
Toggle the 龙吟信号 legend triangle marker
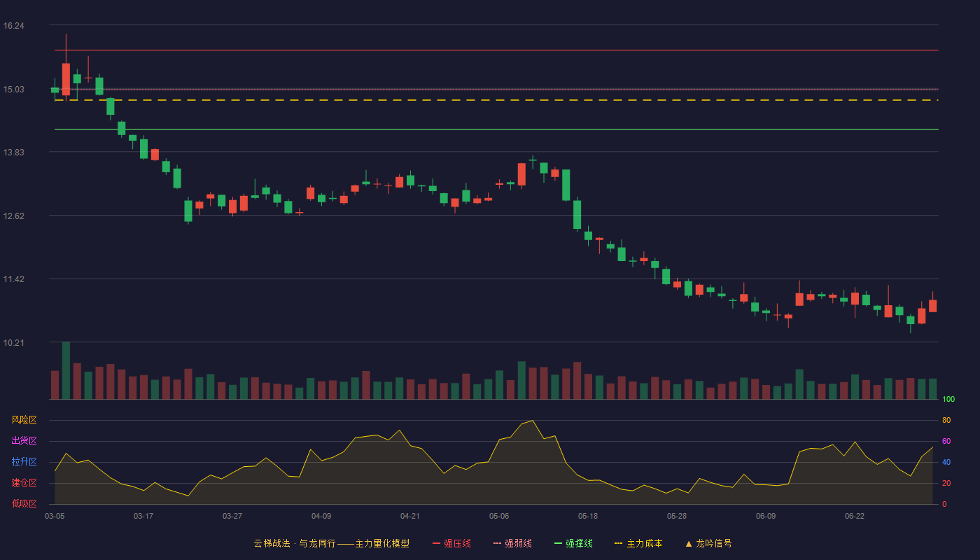689,543
